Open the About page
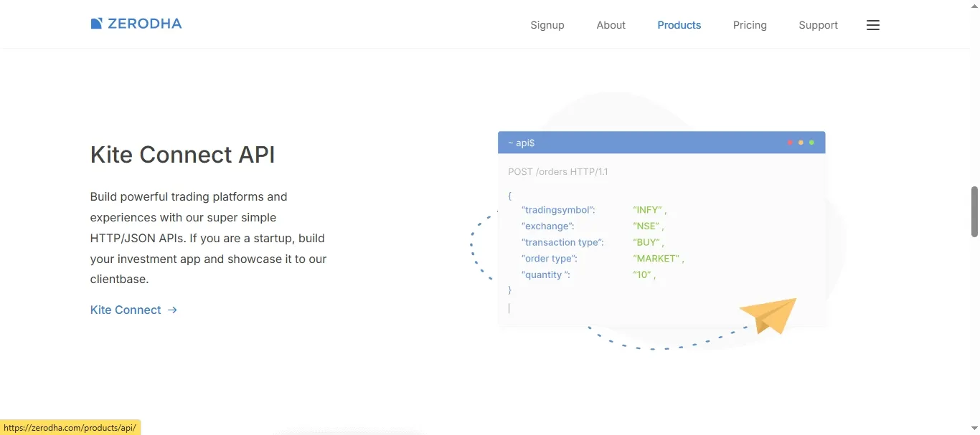The height and width of the screenshot is (435, 980). 611,25
